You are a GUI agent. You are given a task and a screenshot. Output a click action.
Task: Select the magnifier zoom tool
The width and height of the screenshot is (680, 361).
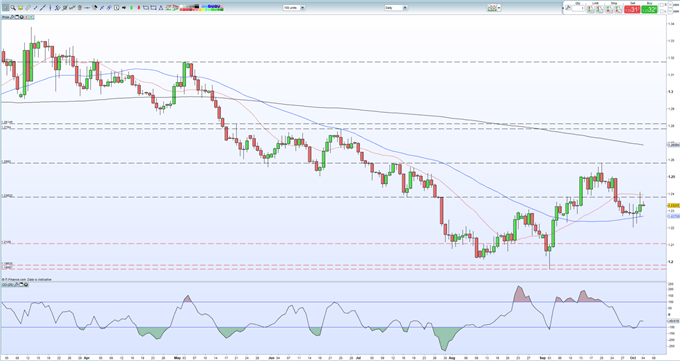pos(13,8)
